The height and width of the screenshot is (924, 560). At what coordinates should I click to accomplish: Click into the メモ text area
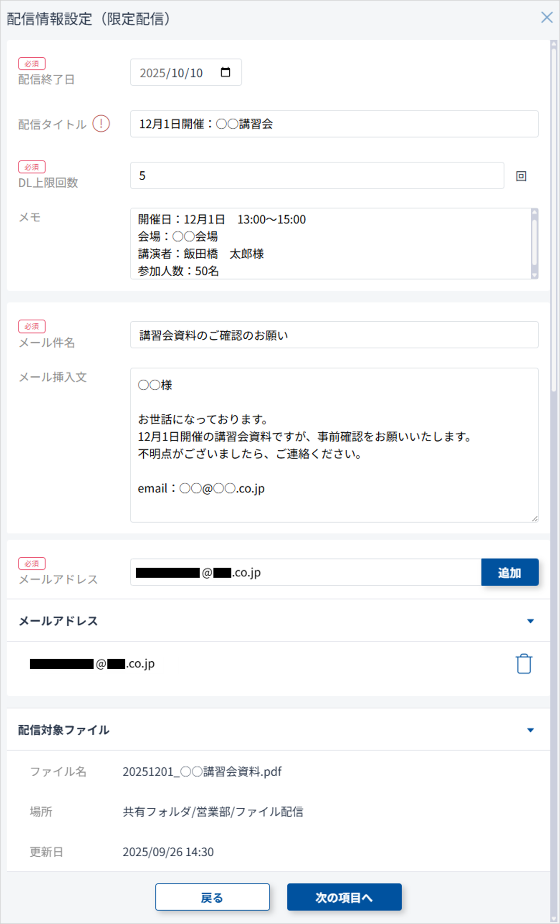coord(330,243)
